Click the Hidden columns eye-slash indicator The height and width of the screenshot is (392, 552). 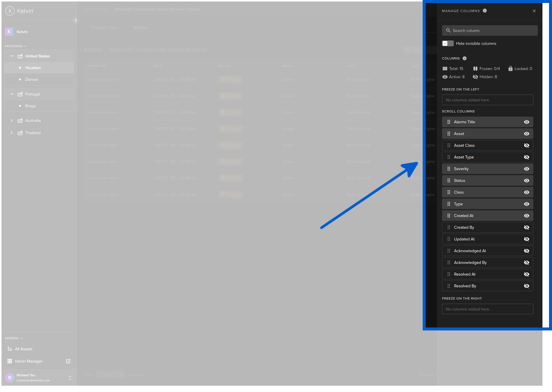[475, 77]
